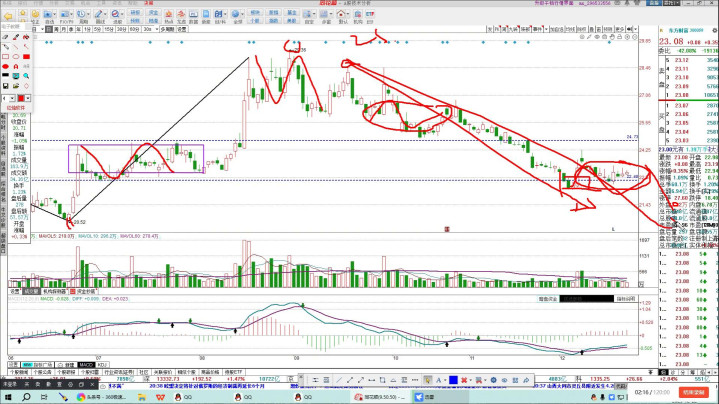Screen dimensions: 719x404
Task: Open the line width dropdown in drawing palette
Action: pos(12,98)
